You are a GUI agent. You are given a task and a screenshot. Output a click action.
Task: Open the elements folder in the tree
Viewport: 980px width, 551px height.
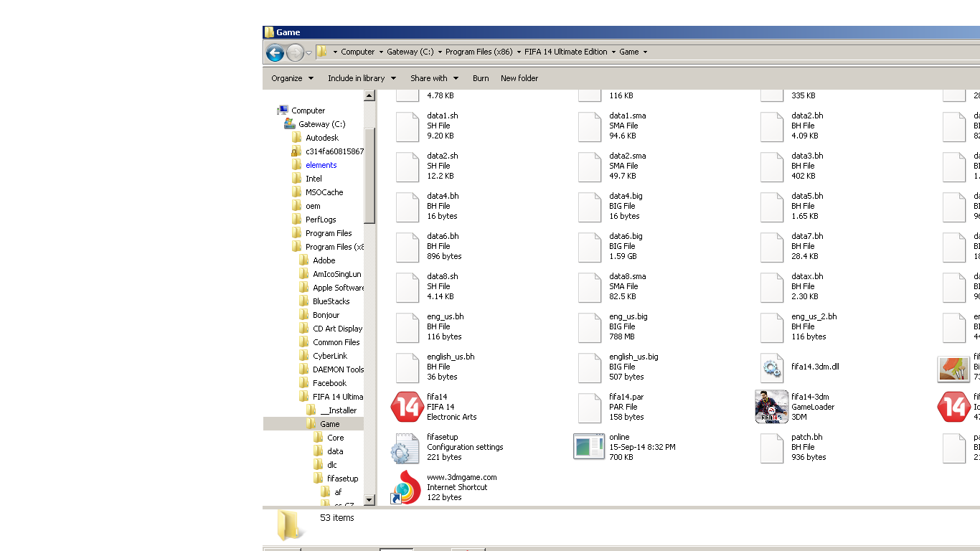(x=321, y=165)
